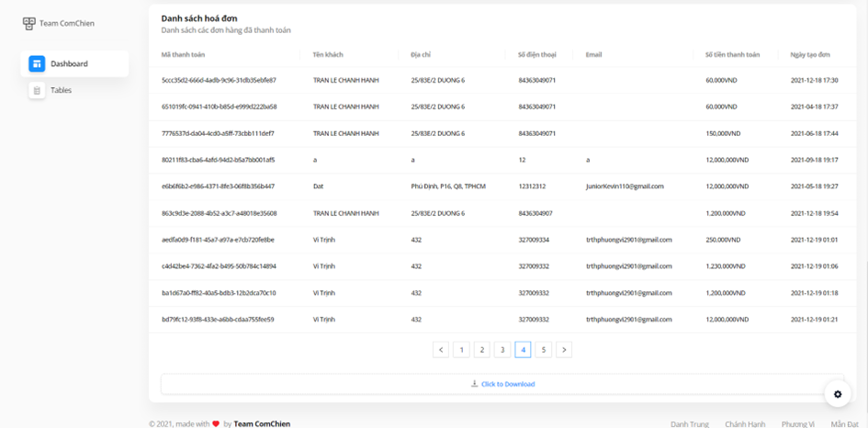868x428 pixels.
Task: Open settings via the floating gear button
Action: tap(838, 394)
